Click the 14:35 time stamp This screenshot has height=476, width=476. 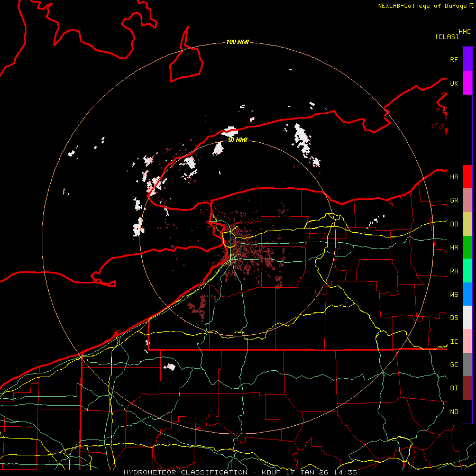[x=345, y=472]
